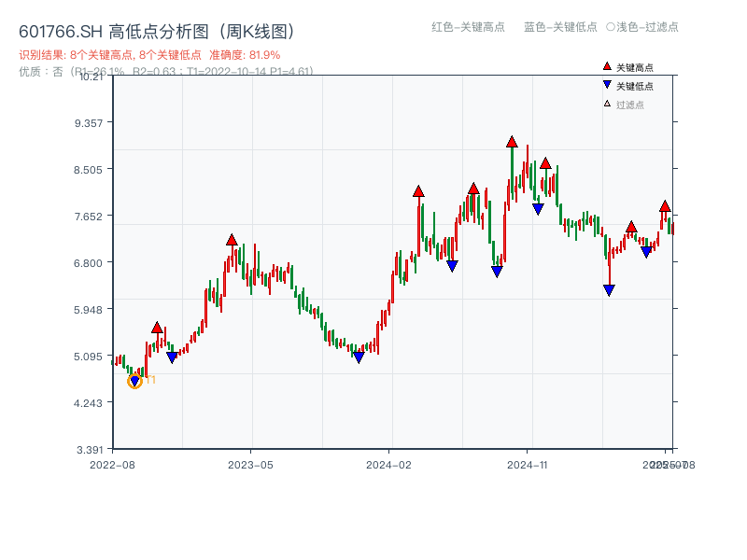Click the 蓝色-关键低点 header text
This screenshot has height=560, width=747.
[x=560, y=27]
